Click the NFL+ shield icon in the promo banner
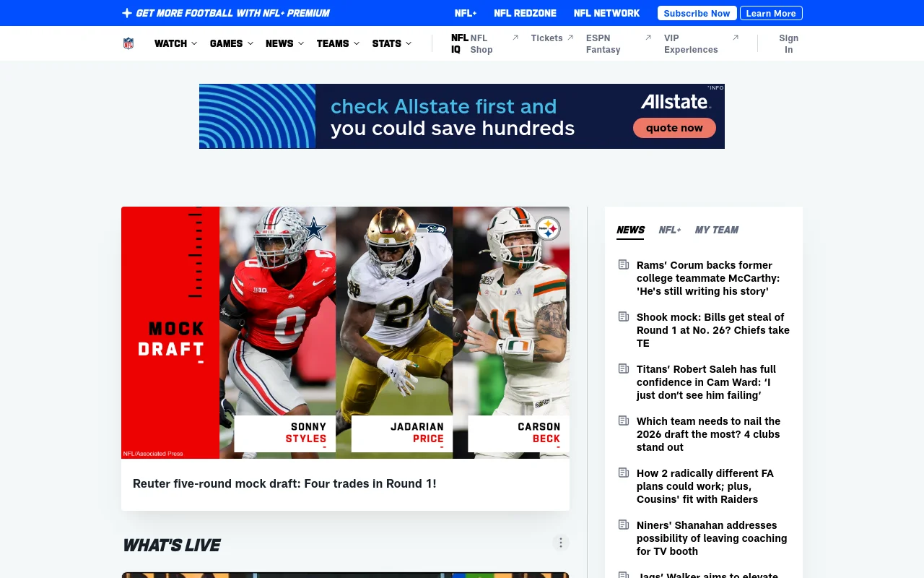The image size is (924, 578). coord(126,12)
